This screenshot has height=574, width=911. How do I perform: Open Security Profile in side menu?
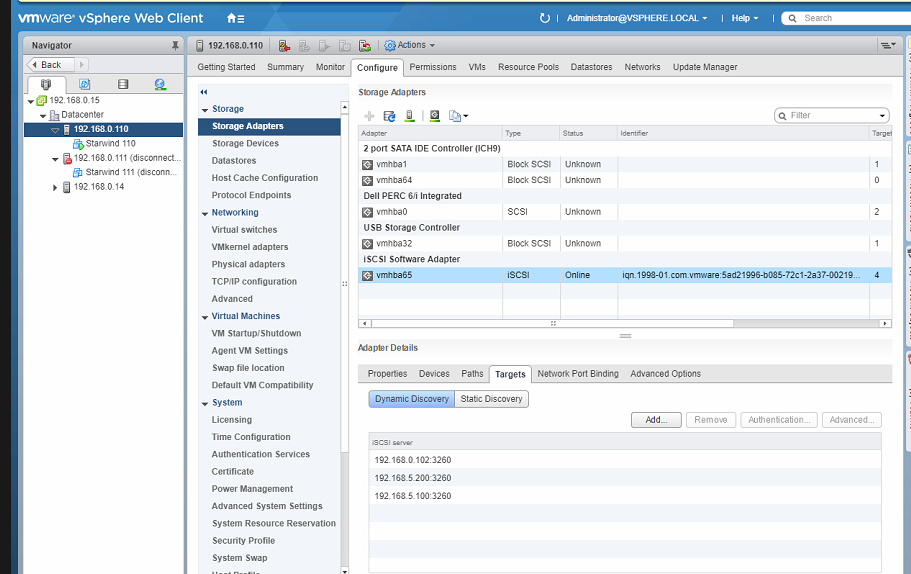[x=243, y=541]
